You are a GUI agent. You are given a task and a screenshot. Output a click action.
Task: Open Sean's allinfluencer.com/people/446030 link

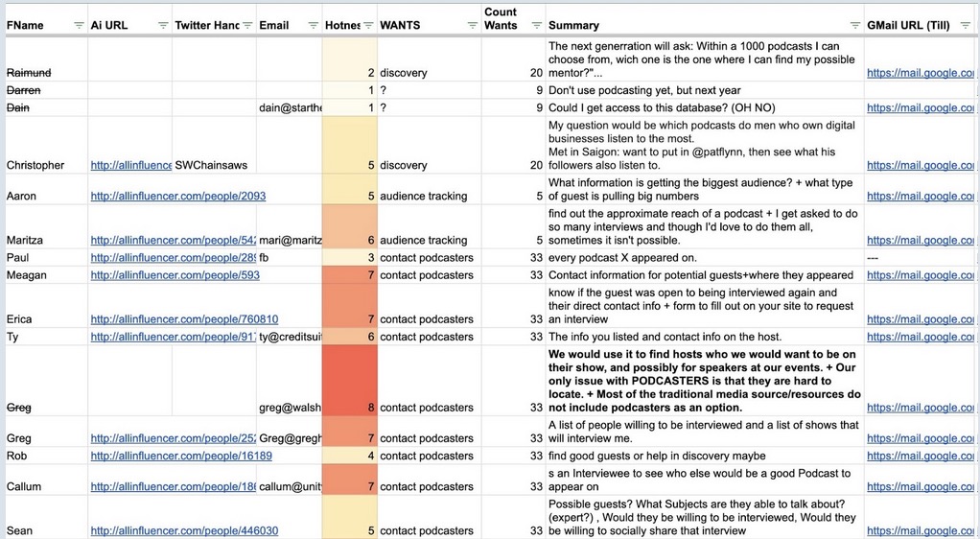(184, 530)
